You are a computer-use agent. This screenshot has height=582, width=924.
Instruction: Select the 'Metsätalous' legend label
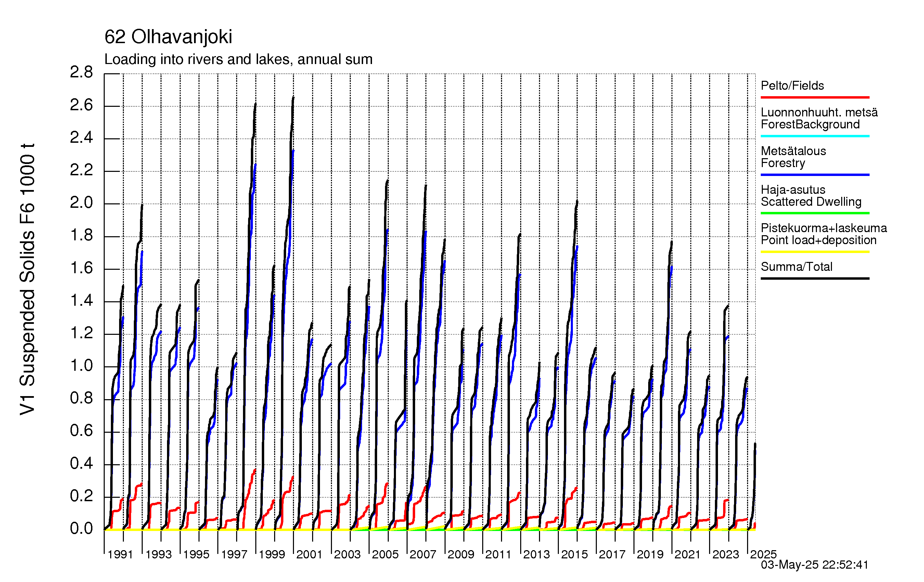793,151
